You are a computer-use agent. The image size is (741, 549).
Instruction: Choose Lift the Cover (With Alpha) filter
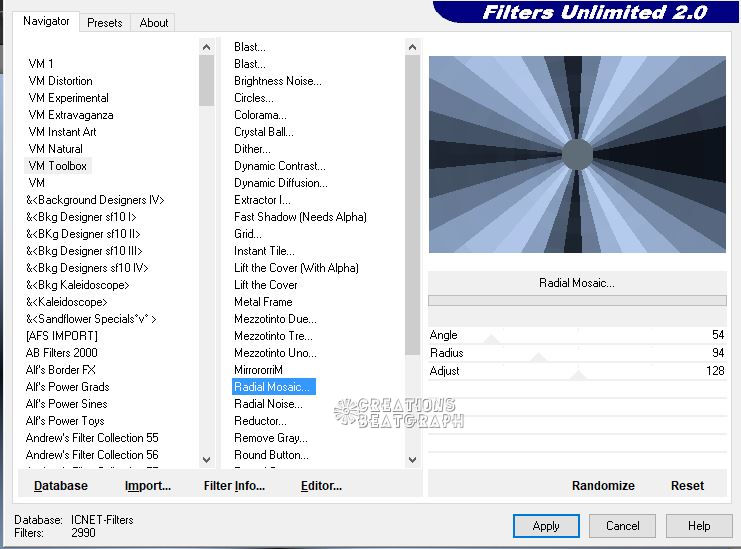click(296, 268)
